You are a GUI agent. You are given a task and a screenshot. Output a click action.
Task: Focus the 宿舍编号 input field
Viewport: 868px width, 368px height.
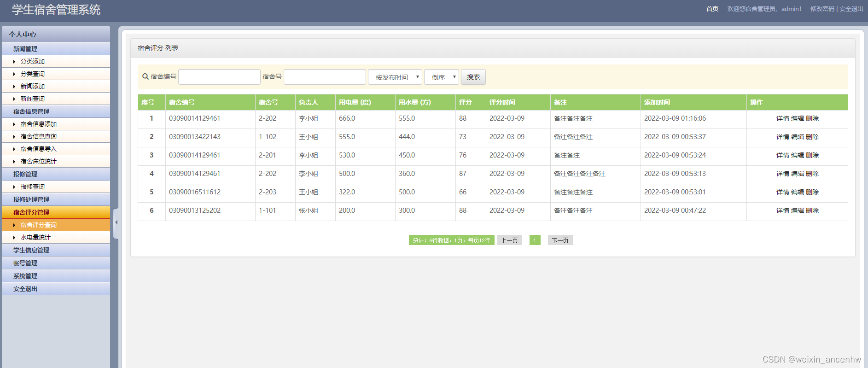(x=219, y=77)
